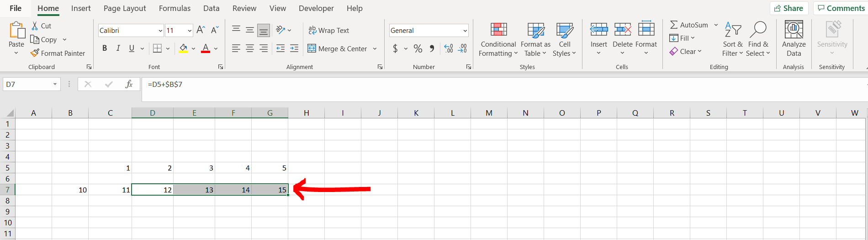Image resolution: width=868 pixels, height=240 pixels.
Task: Click the Copy icon
Action: pos(35,39)
